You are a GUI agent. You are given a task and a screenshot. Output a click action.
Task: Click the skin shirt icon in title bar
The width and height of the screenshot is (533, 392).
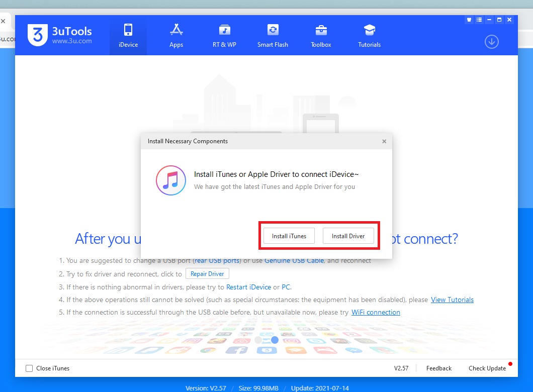coord(469,20)
